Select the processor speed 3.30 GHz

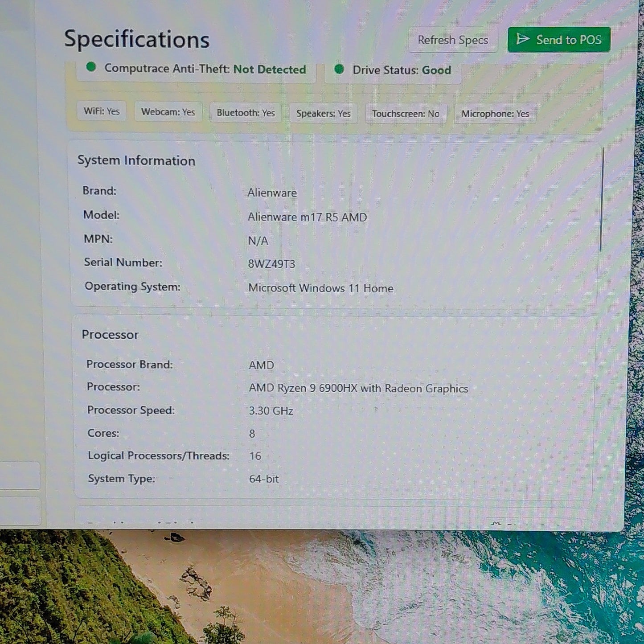click(x=271, y=411)
